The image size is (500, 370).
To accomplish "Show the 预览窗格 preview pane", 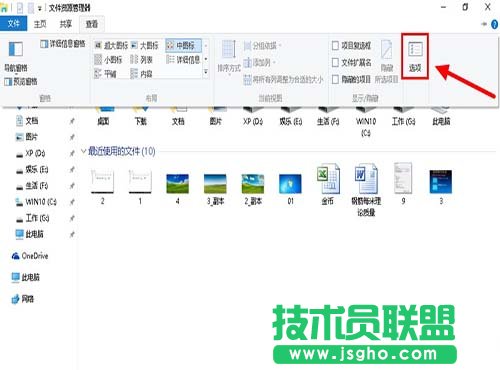I will [21, 82].
